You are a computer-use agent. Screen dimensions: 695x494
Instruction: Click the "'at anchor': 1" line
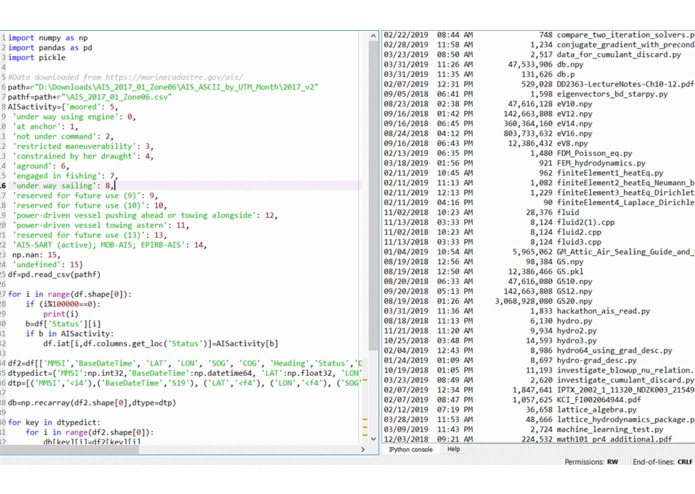pos(45,126)
